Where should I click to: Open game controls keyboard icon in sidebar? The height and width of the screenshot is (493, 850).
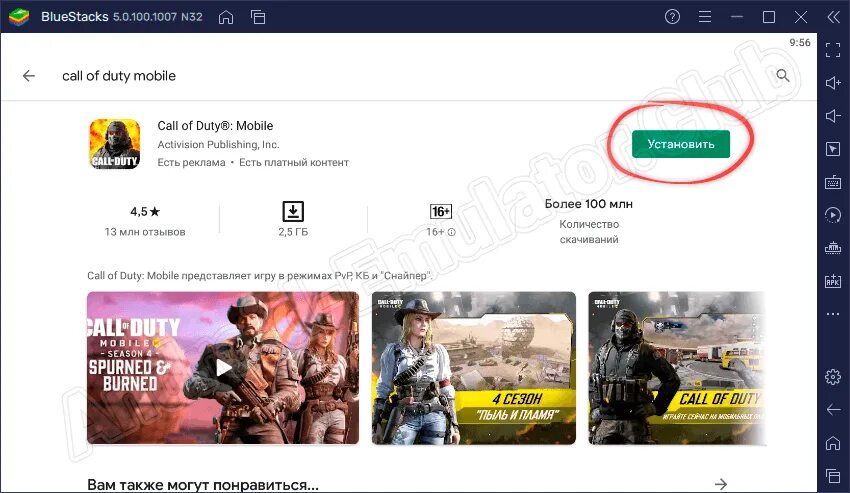pyautogui.click(x=833, y=182)
